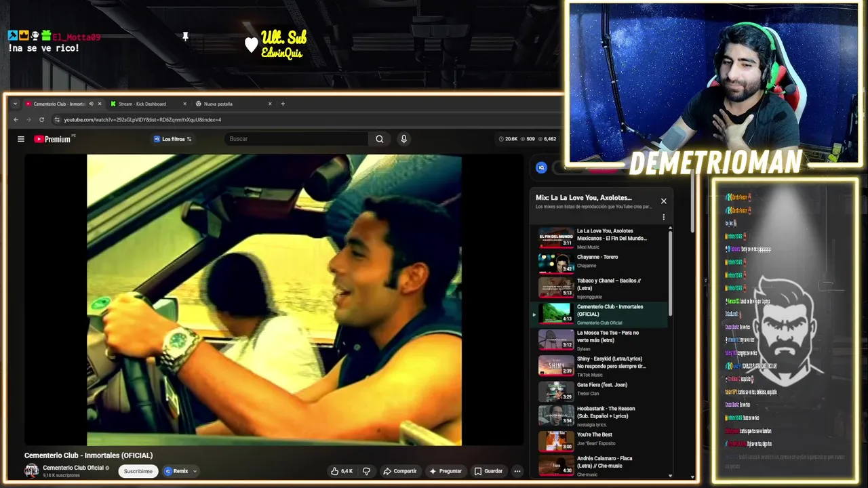Click the 20.6K clock stat in header

point(508,139)
